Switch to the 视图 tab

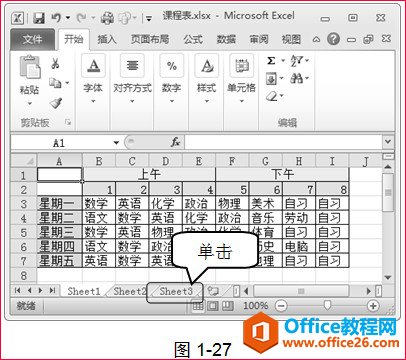291,39
